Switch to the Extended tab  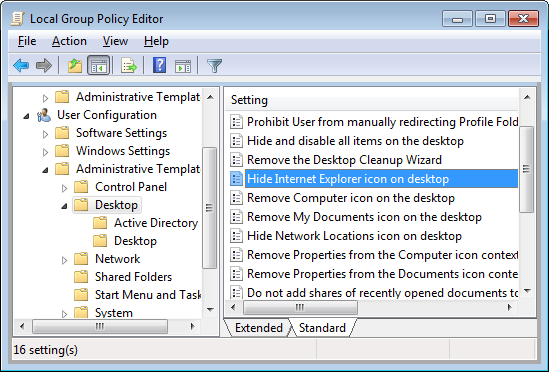point(259,328)
